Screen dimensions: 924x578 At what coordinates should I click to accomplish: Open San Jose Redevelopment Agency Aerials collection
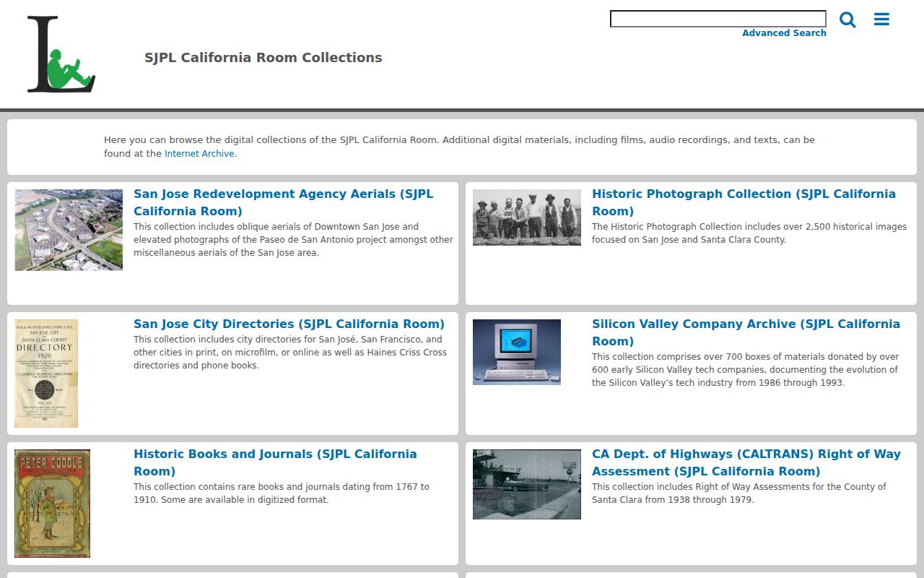click(x=284, y=202)
